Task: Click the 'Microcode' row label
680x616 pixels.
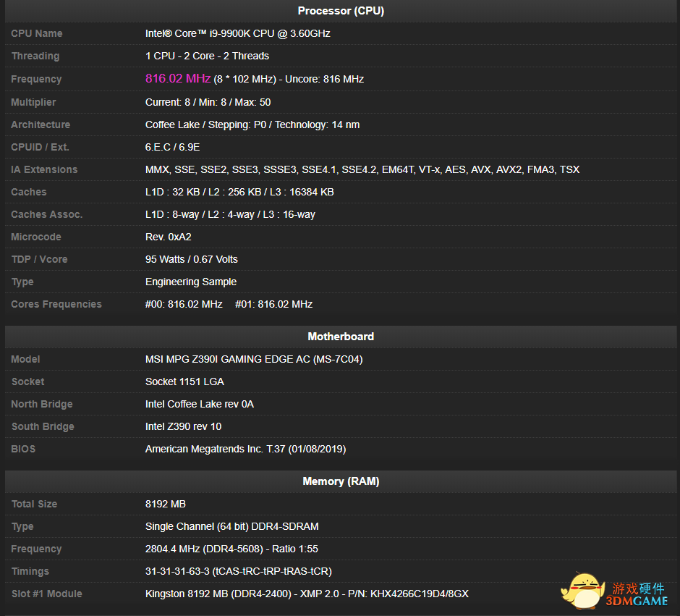Action: (36, 237)
